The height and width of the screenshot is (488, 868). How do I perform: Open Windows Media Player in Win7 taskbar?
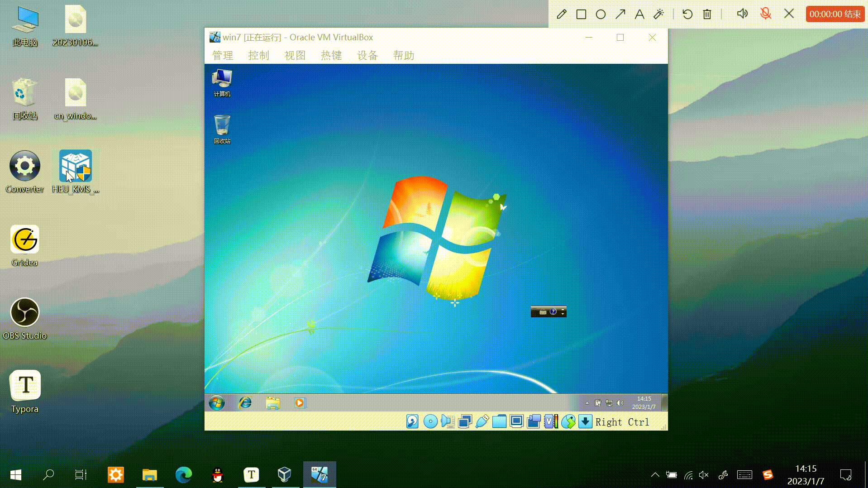[x=300, y=402]
